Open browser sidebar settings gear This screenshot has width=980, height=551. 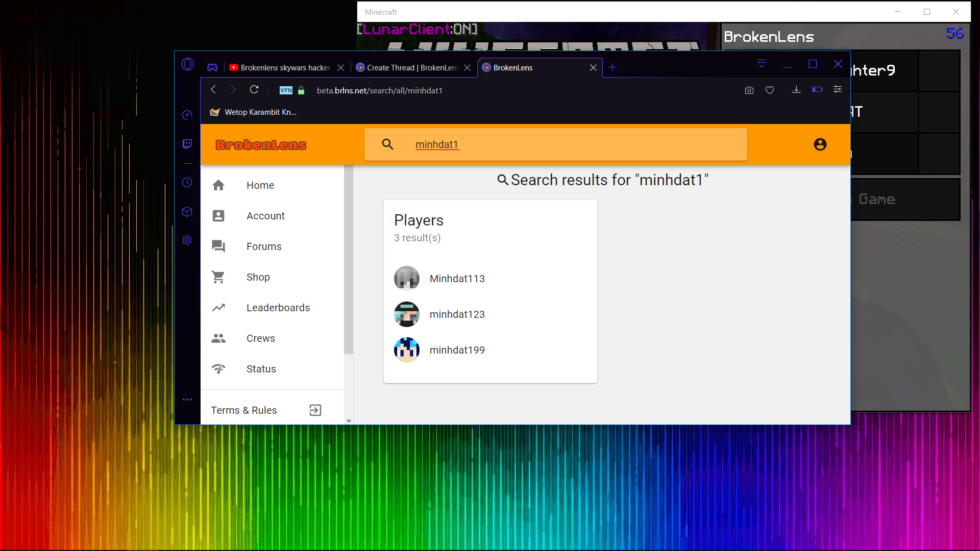[x=187, y=240]
